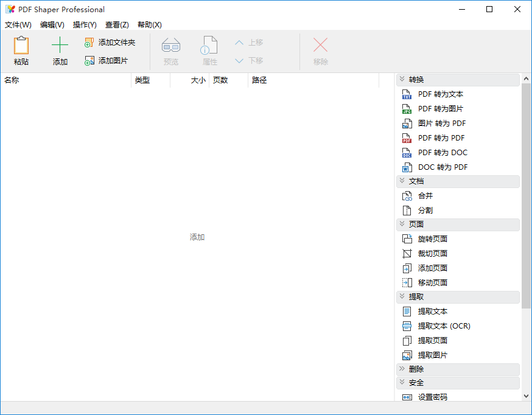Open the 文件(W) menu
The height and width of the screenshot is (415, 532).
(x=18, y=25)
